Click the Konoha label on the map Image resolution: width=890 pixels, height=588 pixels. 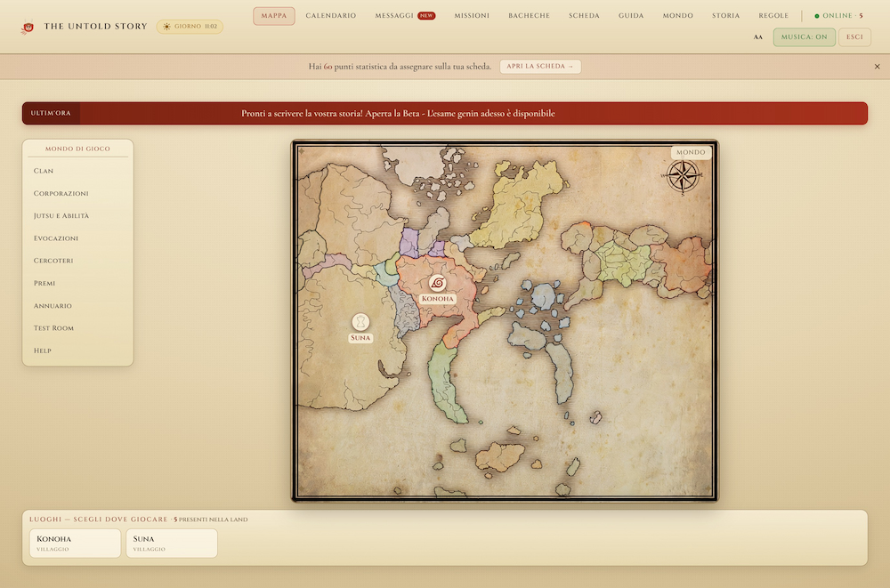click(437, 299)
